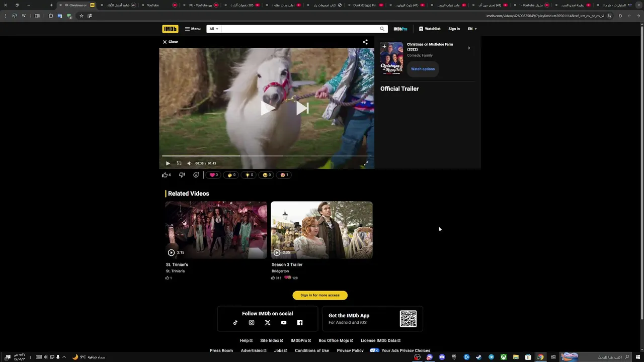Screen dimensions: 644x362
Task: Open the add reaction emoji picker
Action: pyautogui.click(x=196, y=175)
